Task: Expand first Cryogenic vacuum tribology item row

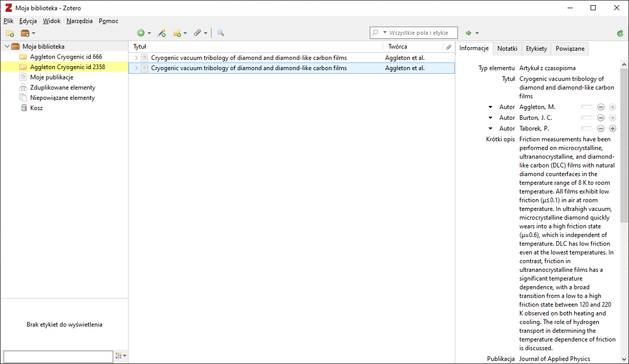Action: tap(136, 58)
